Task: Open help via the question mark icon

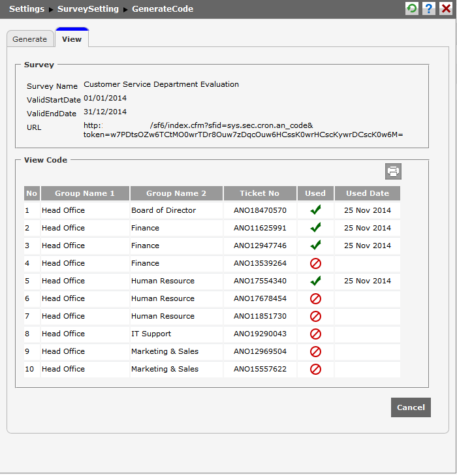Action: 429,9
